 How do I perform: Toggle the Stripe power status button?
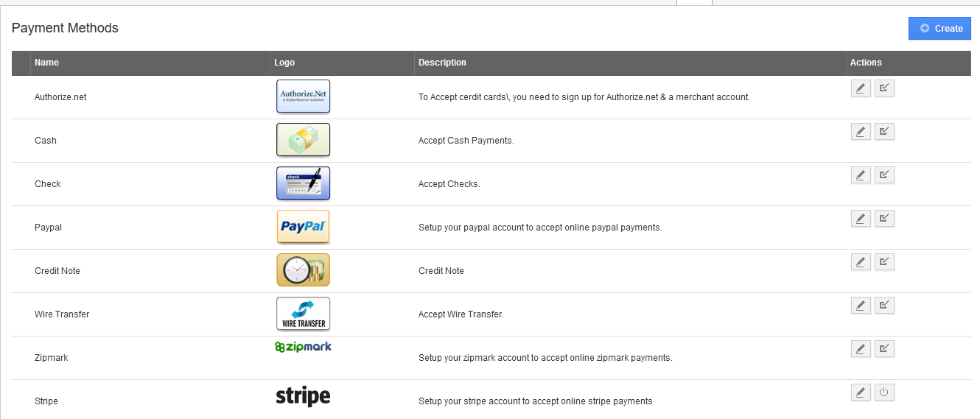click(884, 392)
